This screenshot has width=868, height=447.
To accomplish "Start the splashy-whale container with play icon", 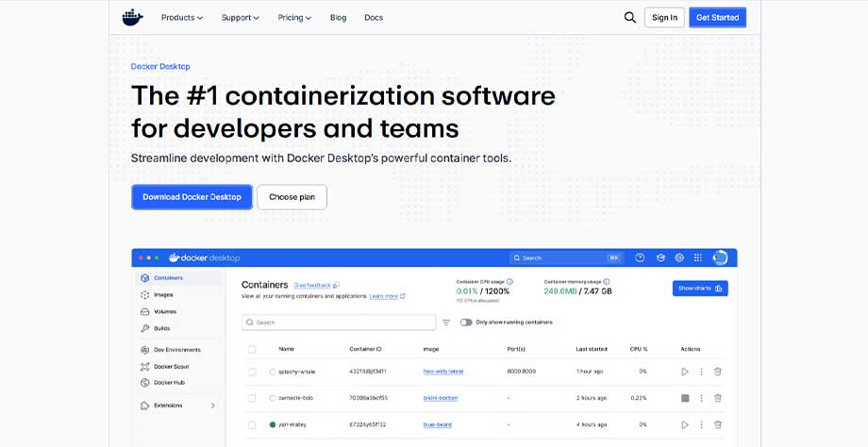I will pyautogui.click(x=685, y=372).
